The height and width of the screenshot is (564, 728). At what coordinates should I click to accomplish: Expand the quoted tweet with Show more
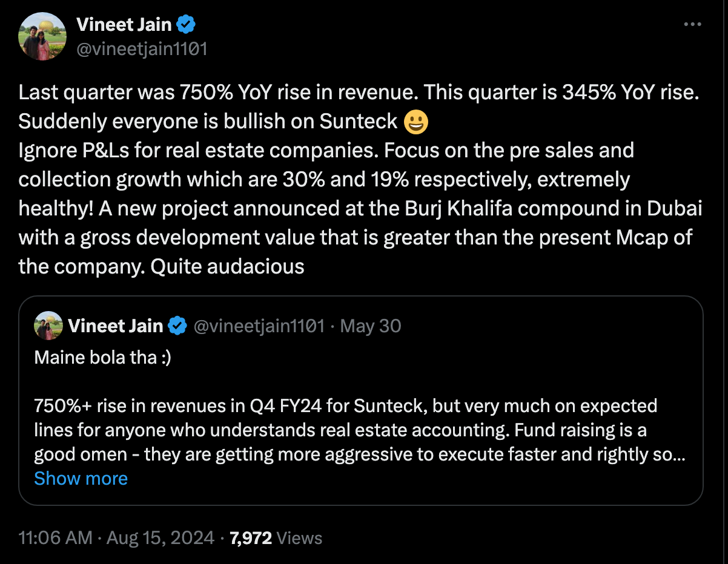click(81, 478)
